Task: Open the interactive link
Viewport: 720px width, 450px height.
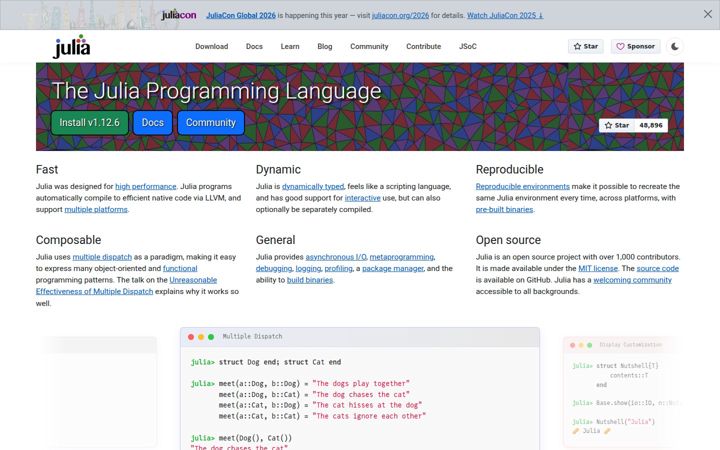Action: pyautogui.click(x=362, y=198)
